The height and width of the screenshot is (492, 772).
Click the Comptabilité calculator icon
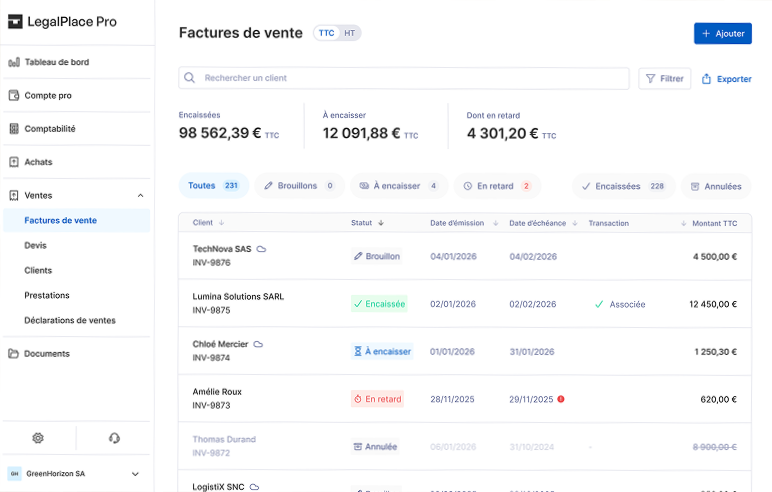14,129
